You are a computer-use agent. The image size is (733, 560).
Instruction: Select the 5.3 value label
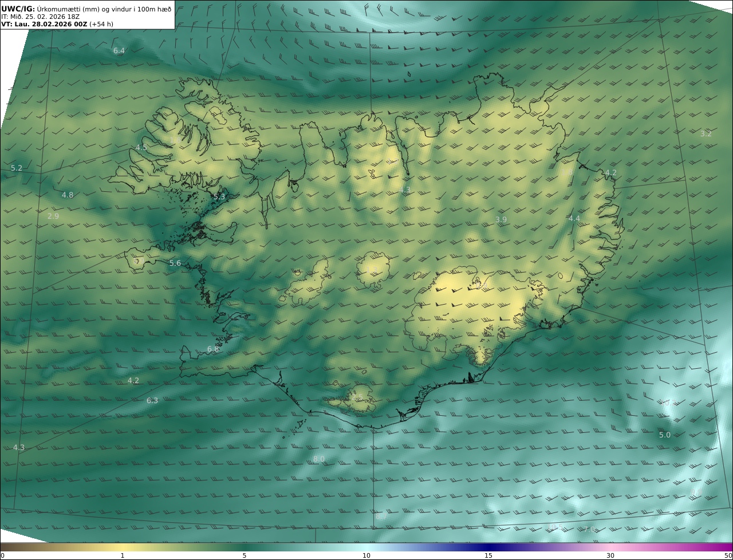pos(219,197)
